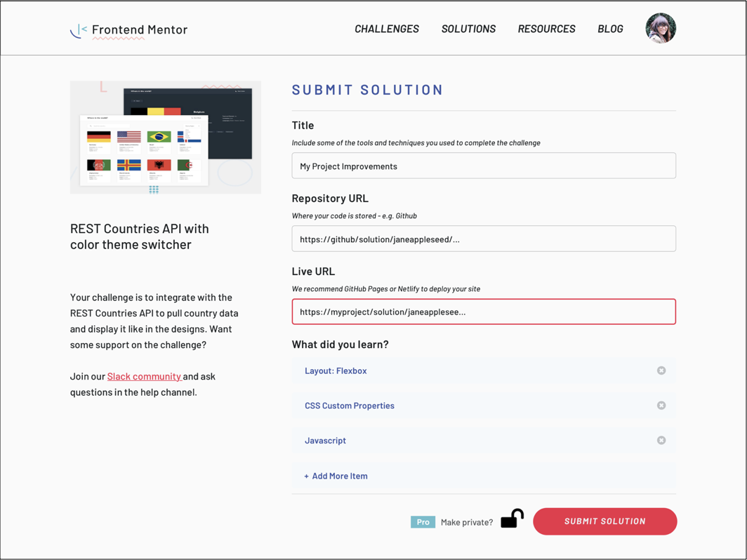Select the Javascript entry text
This screenshot has height=560, width=747.
(325, 441)
